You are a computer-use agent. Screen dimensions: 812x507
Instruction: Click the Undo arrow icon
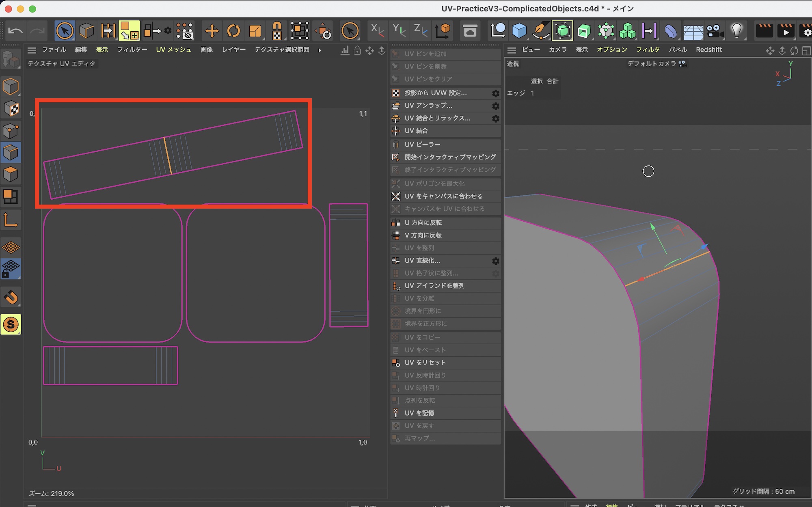tap(15, 31)
